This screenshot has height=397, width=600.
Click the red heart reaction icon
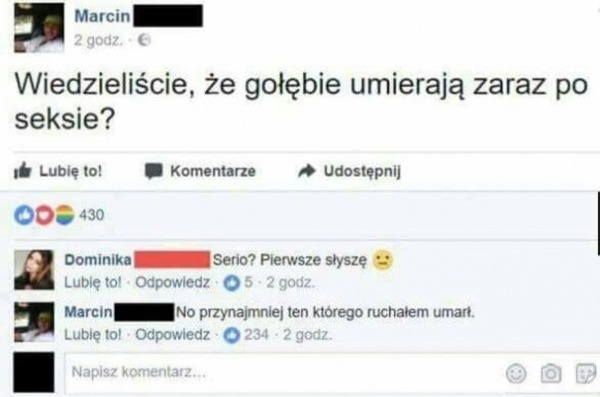pyautogui.click(x=44, y=215)
